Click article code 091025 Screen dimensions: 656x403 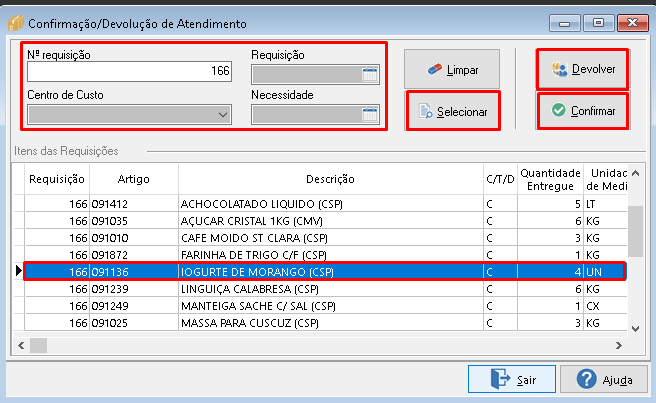(110, 323)
